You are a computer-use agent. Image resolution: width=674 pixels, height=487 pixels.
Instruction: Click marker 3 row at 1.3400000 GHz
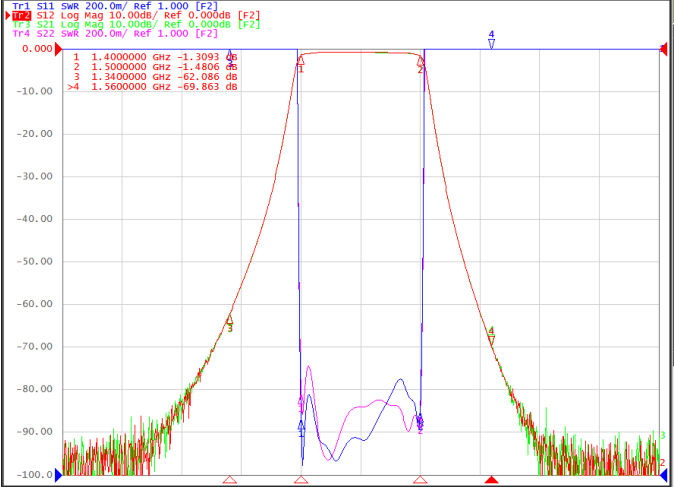click(x=155, y=77)
